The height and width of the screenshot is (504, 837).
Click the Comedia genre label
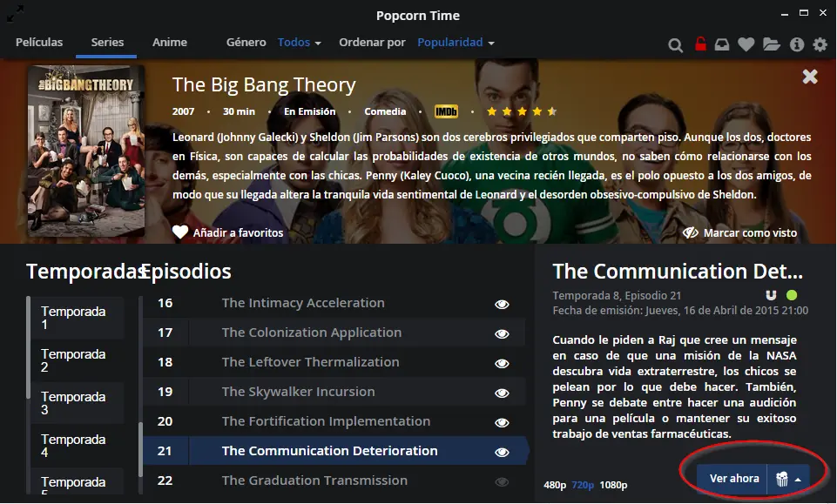(x=385, y=111)
